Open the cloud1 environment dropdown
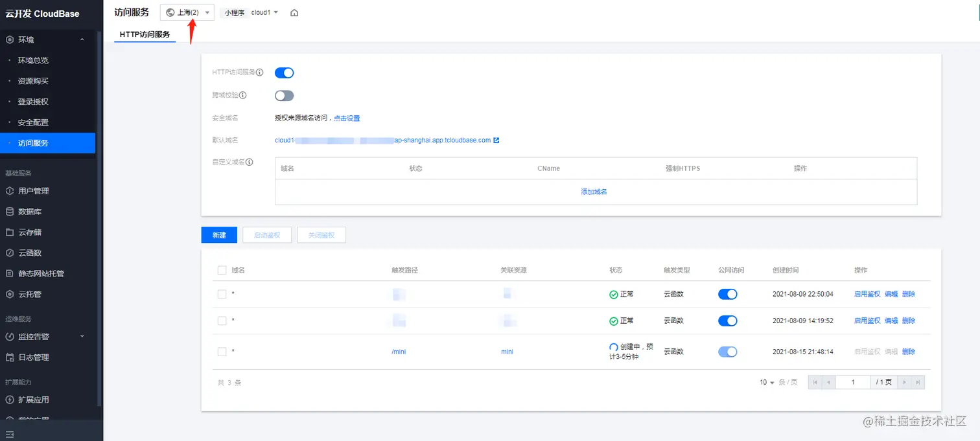The height and width of the screenshot is (441, 980). pos(264,12)
